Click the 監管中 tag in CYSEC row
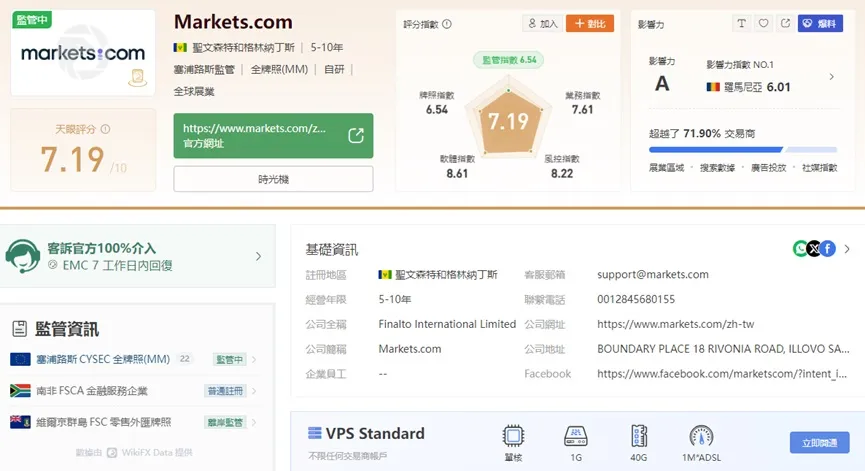865x471 pixels. pos(229,360)
